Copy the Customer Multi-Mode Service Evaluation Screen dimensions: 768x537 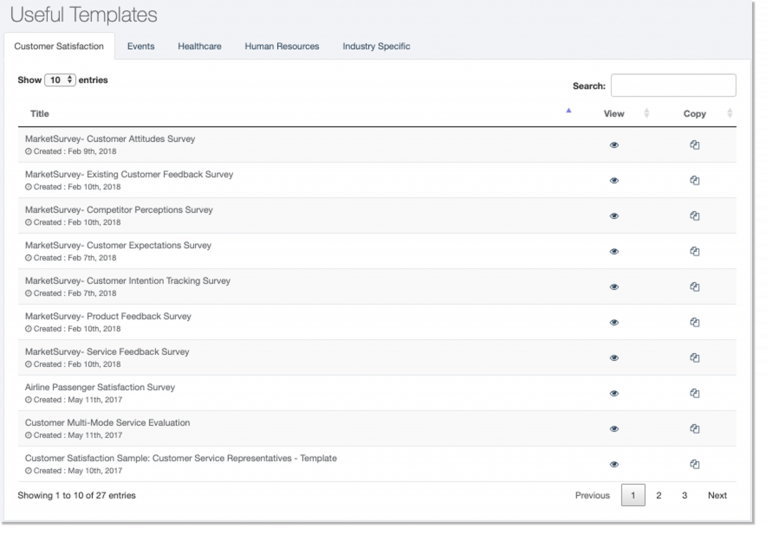(695, 429)
